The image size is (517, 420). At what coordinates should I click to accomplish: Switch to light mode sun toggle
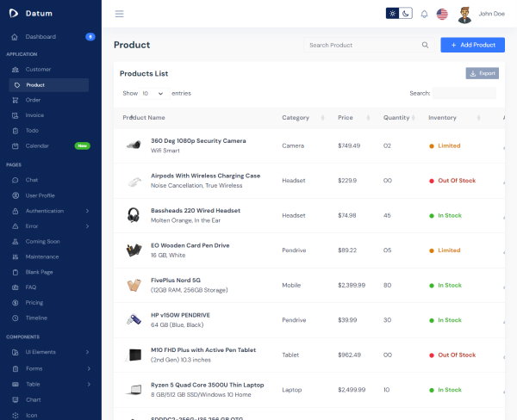point(393,14)
